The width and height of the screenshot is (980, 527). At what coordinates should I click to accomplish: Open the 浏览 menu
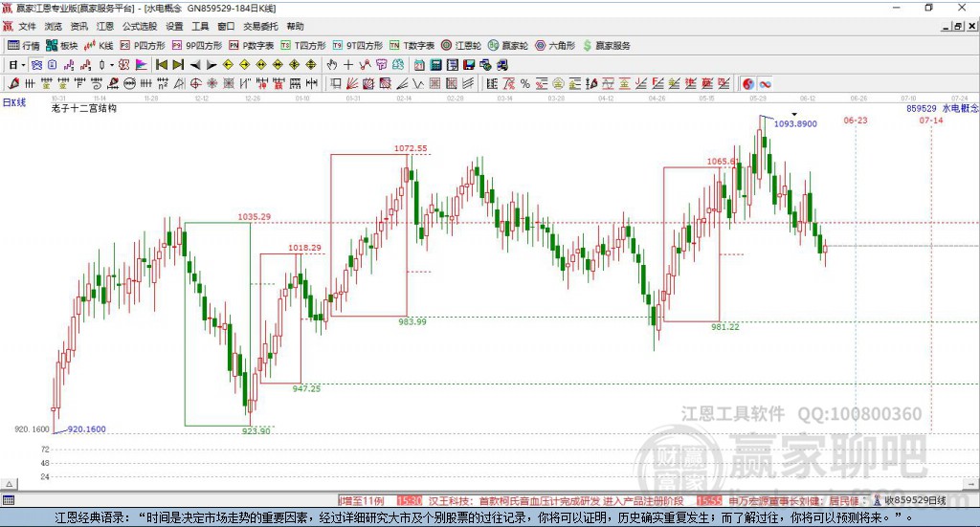[54, 26]
